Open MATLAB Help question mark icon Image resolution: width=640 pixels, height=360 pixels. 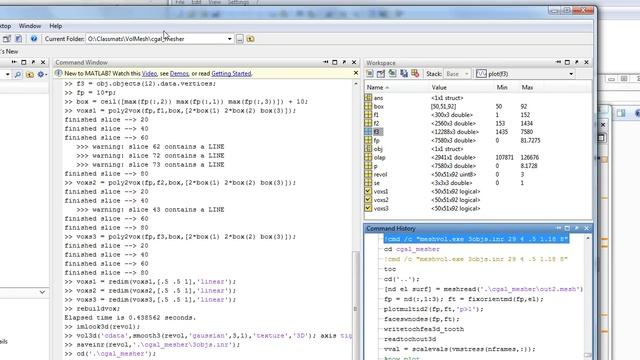coord(34,39)
